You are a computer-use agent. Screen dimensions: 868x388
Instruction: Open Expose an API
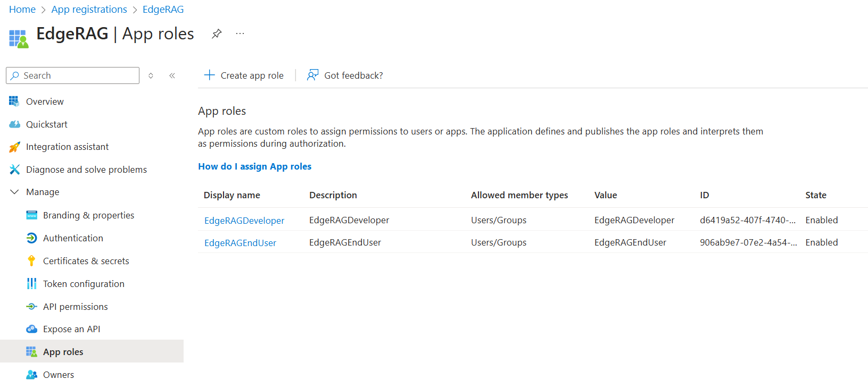click(72, 329)
